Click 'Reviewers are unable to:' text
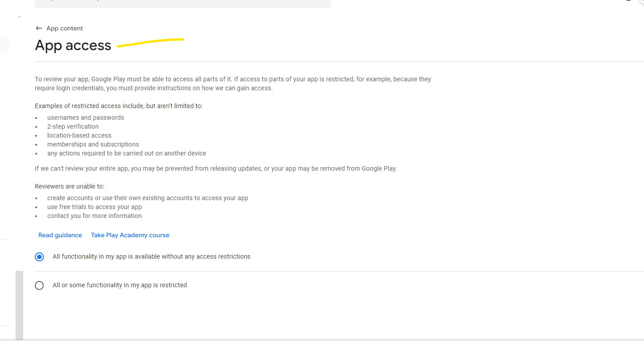 70,186
